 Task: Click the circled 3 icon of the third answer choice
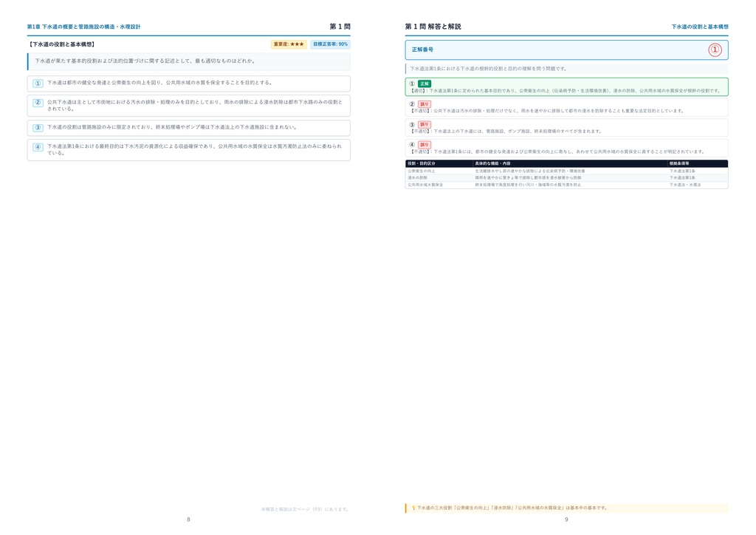(38, 128)
